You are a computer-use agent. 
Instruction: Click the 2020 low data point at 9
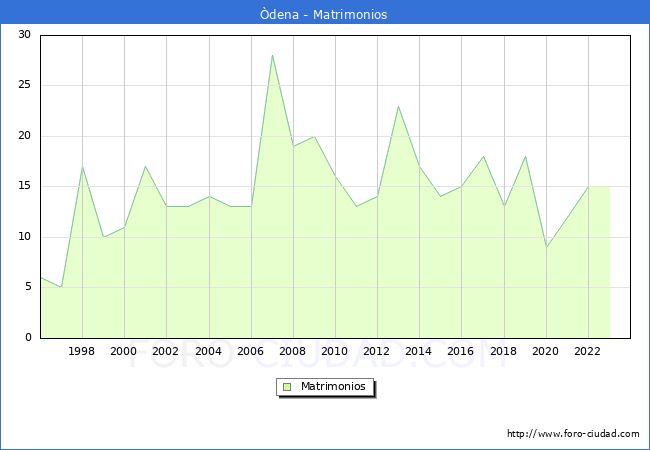click(x=546, y=247)
